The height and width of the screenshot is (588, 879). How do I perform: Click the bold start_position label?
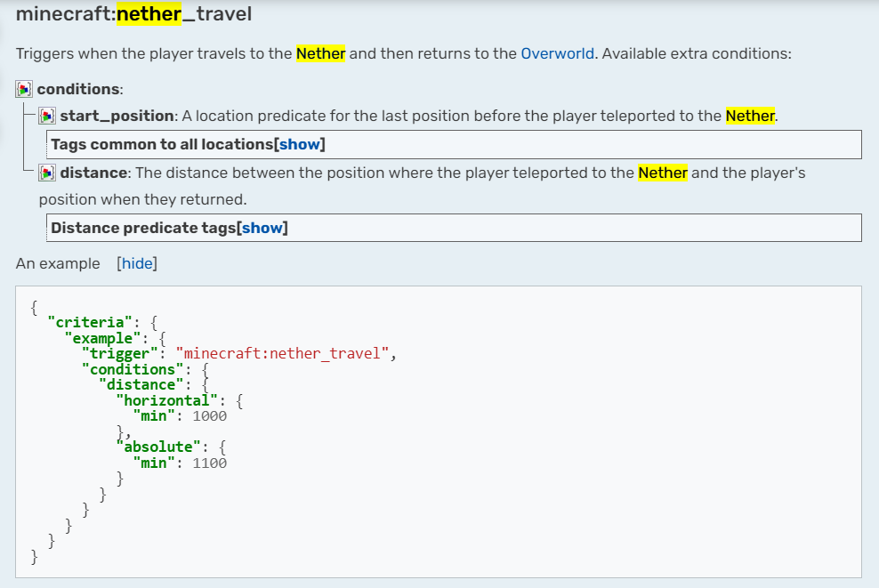pos(117,116)
